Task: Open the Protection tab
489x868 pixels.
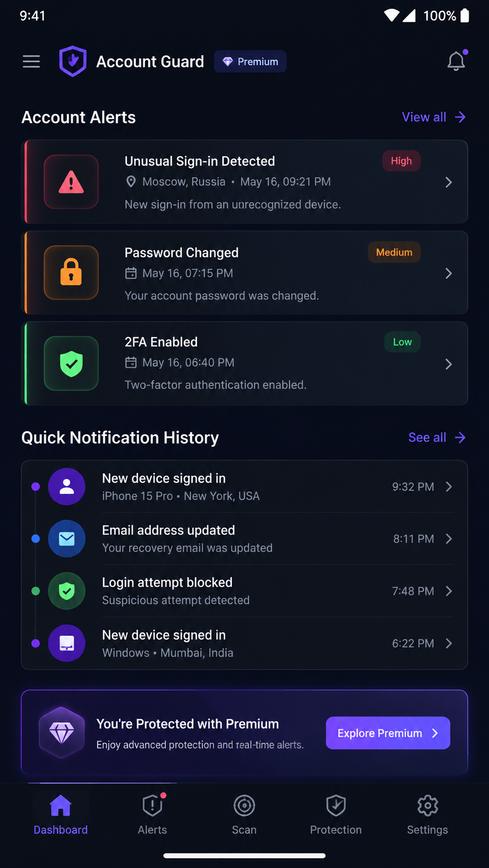Action: point(336,815)
